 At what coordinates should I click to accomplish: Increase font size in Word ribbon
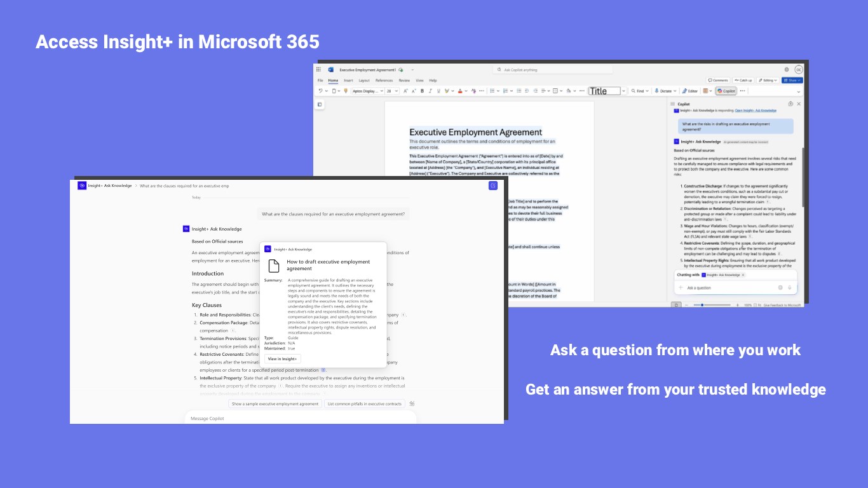405,91
